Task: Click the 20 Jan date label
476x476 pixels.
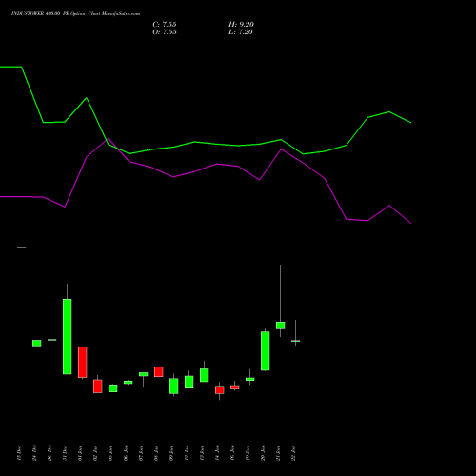Action: [x=263, y=453]
